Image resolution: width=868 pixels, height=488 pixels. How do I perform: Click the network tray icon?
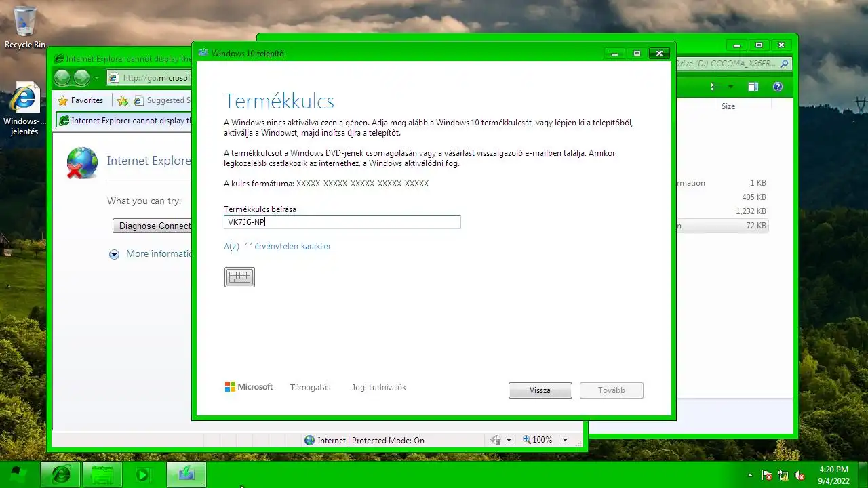tap(784, 475)
